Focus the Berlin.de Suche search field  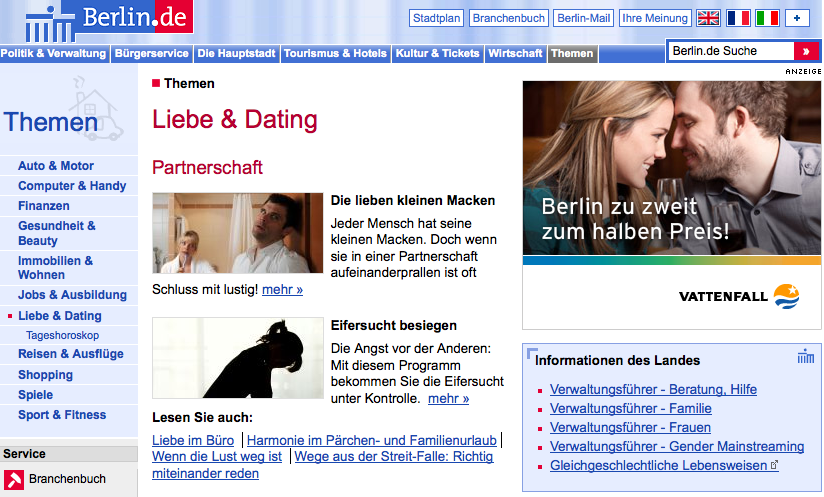tap(730, 51)
